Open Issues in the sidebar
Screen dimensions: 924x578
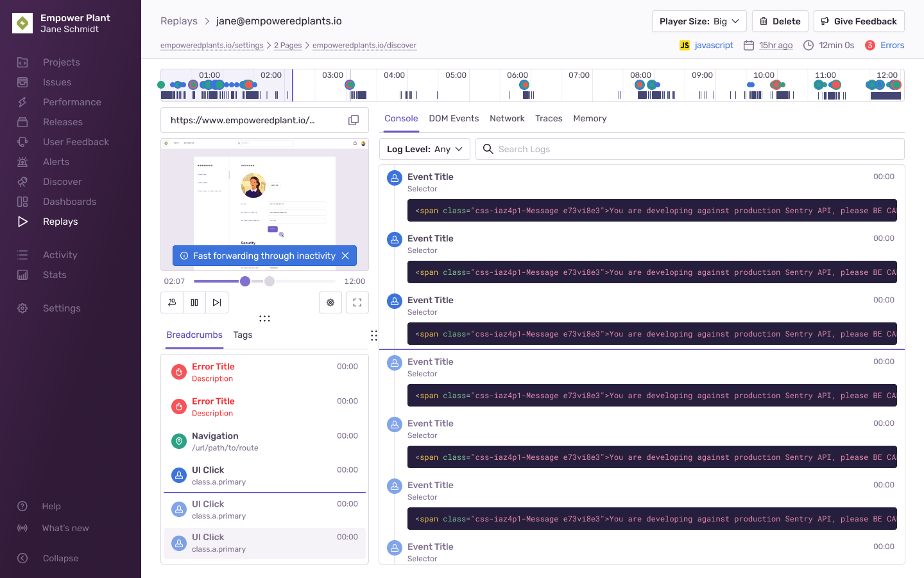(x=56, y=82)
